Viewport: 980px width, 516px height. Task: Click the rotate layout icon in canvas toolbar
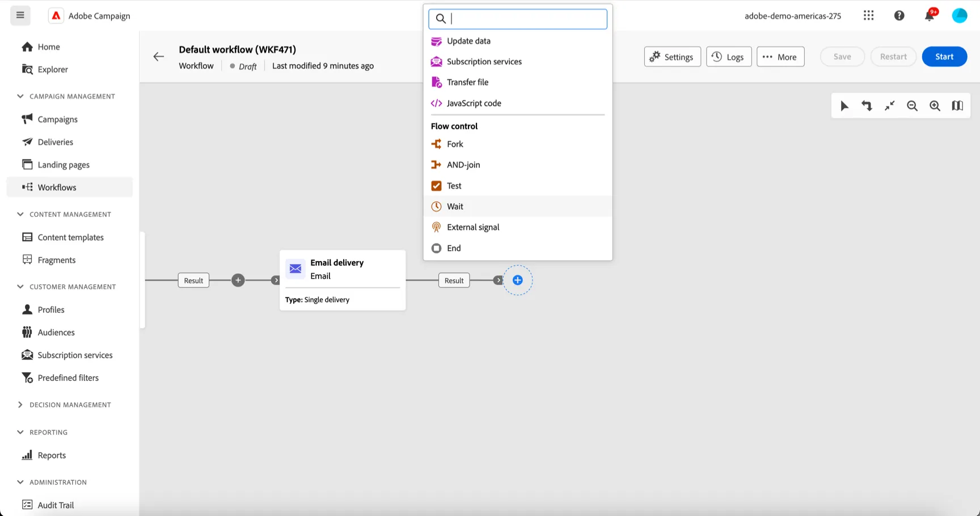coord(867,106)
